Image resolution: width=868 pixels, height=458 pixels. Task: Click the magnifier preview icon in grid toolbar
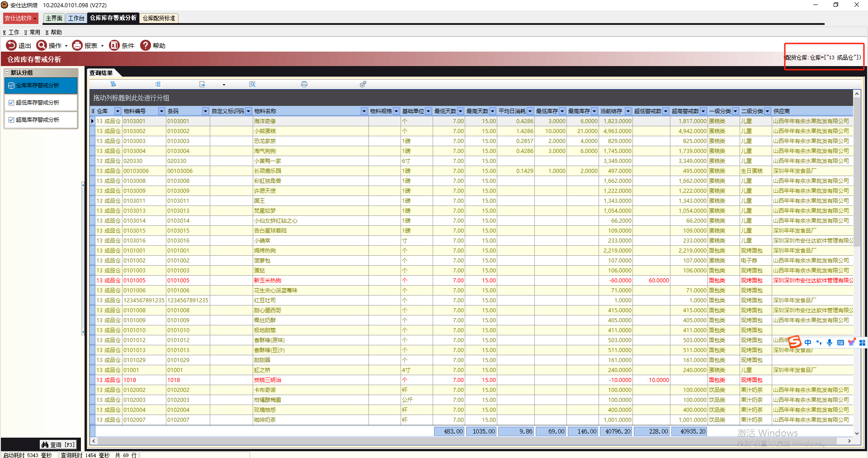point(252,84)
